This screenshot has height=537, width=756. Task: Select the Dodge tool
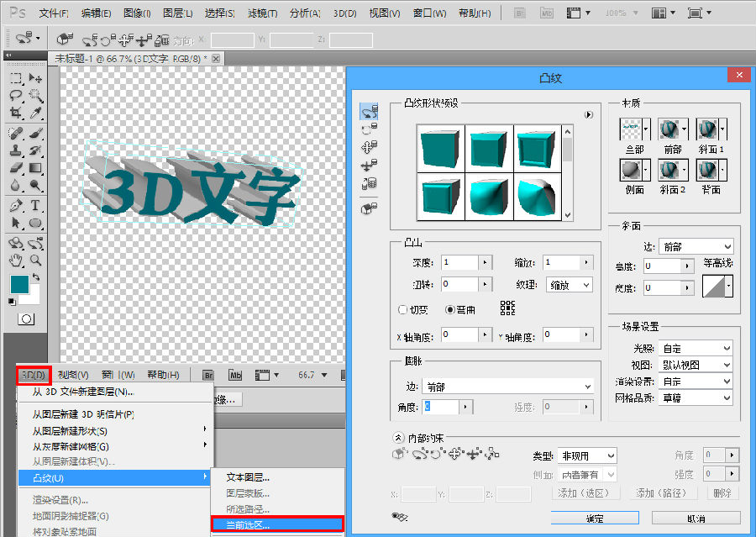35,185
